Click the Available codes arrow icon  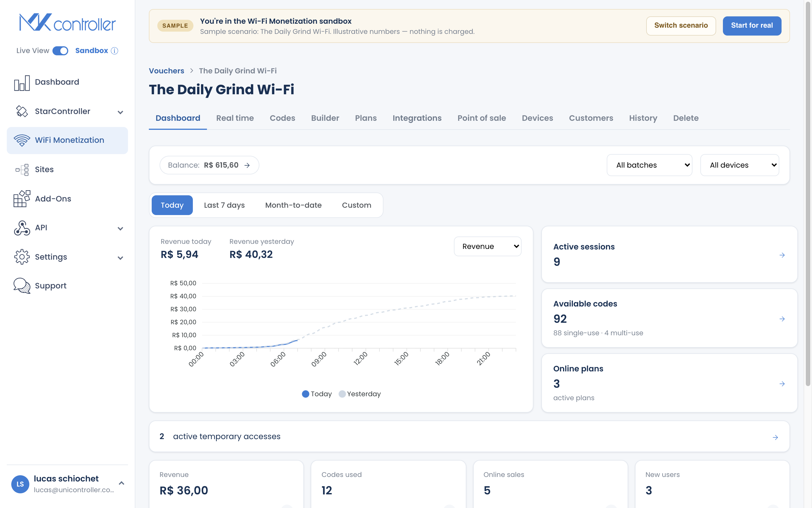782,319
